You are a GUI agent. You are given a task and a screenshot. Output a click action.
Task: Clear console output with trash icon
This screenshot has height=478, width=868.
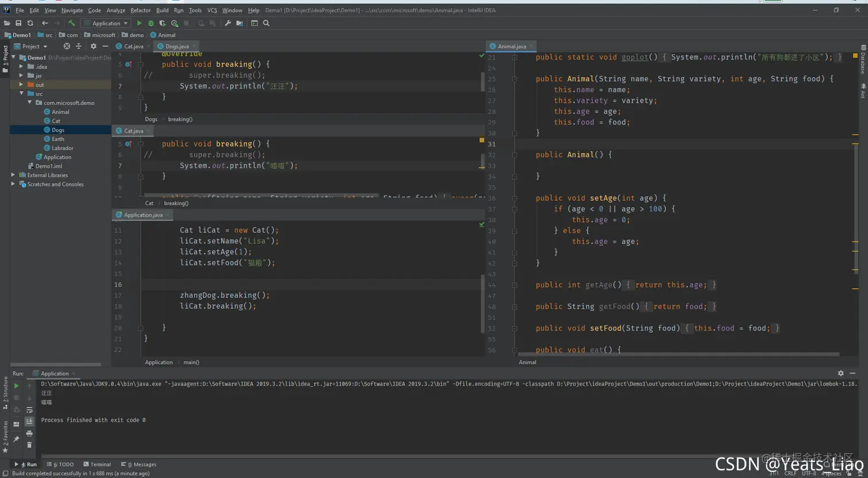[x=29, y=445]
